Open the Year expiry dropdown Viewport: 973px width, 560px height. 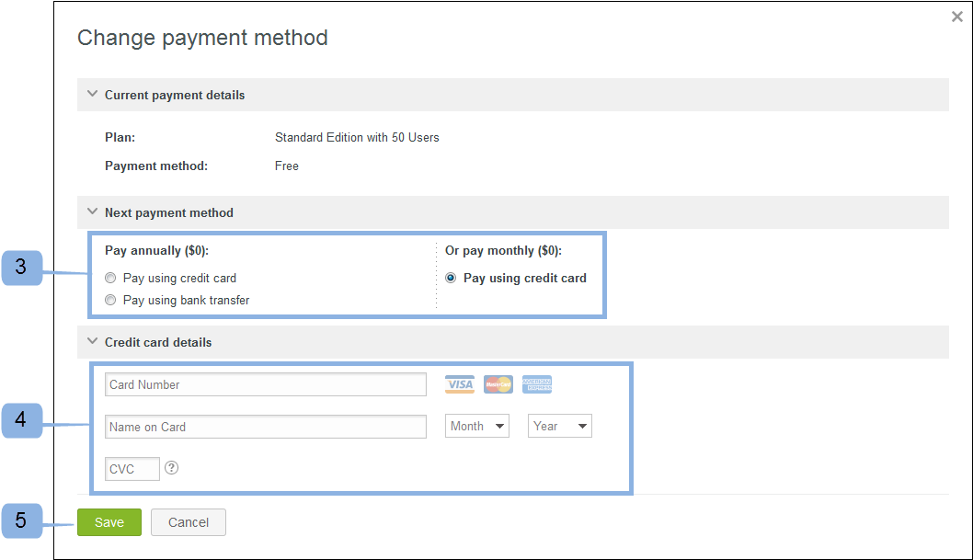pyautogui.click(x=559, y=426)
